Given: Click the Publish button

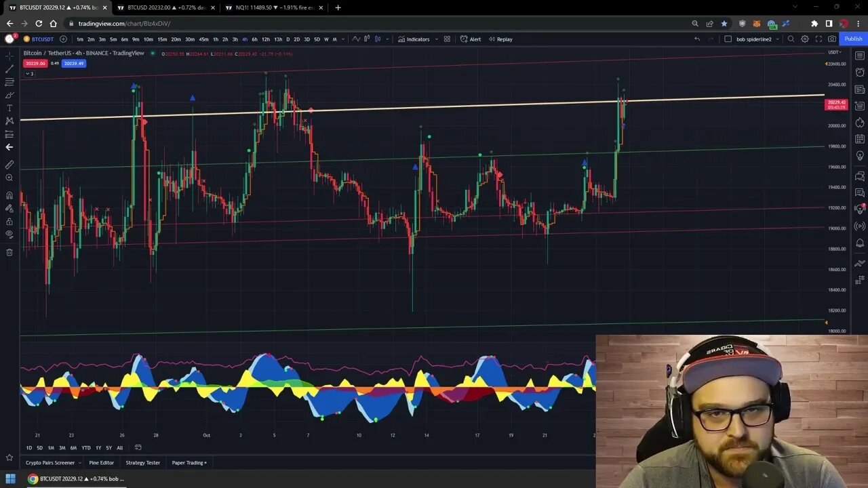Looking at the screenshot, I should click(x=853, y=39).
